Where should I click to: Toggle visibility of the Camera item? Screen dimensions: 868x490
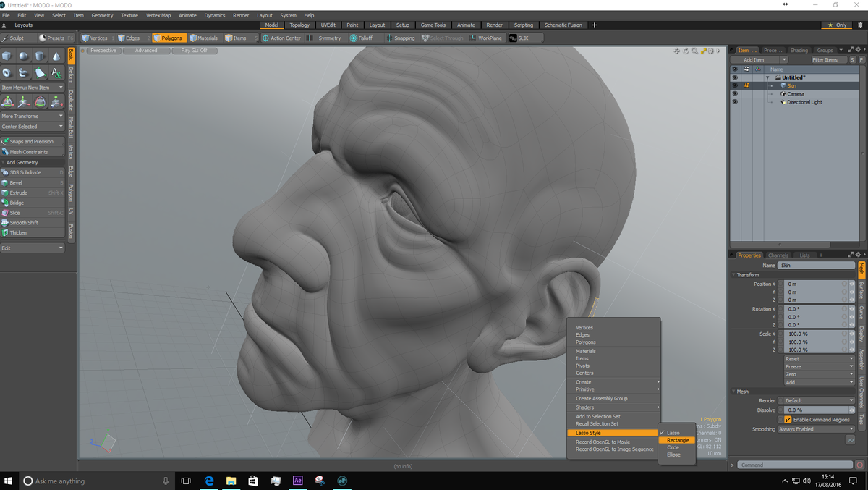(x=736, y=93)
